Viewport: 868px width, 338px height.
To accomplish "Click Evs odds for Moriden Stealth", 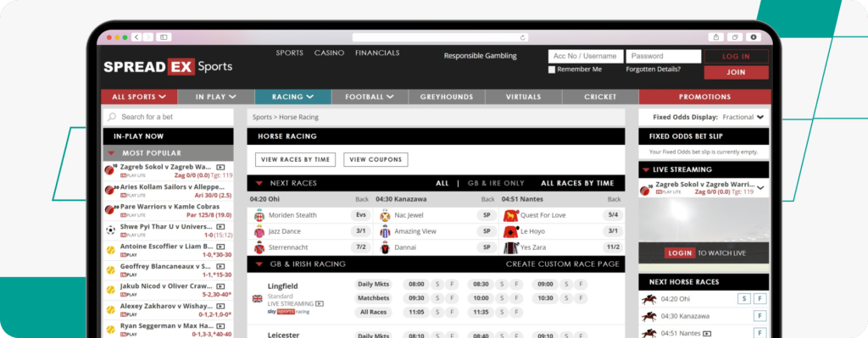I will 360,215.
